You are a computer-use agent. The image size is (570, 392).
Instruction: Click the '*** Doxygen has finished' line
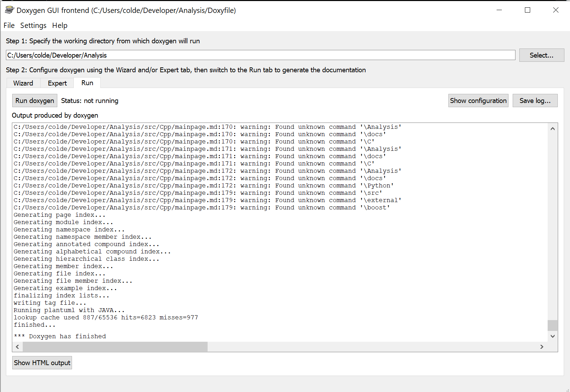[x=60, y=336]
